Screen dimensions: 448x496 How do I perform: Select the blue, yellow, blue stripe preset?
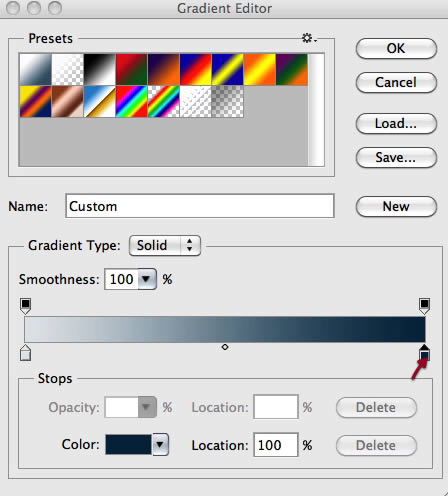(x=227, y=70)
